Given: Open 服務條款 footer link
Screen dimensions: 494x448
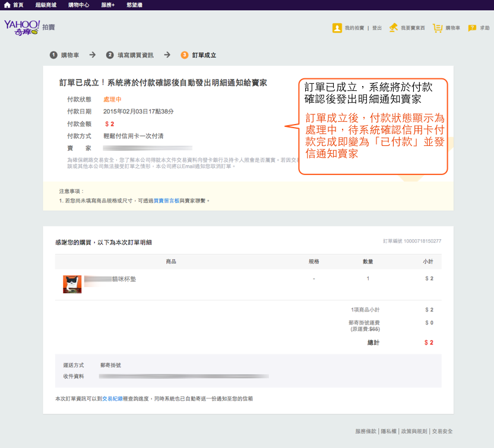Looking at the screenshot, I should point(366,431).
